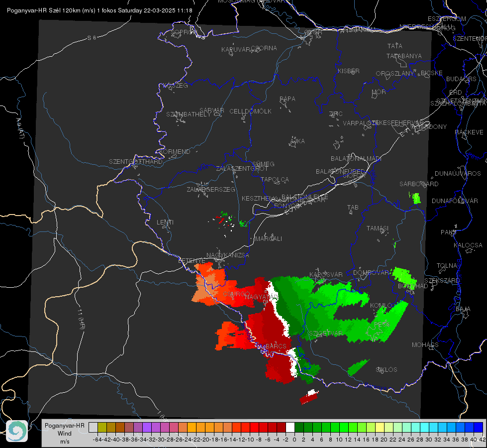Click the KISBER town label
This screenshot has width=487, height=448.
click(x=349, y=71)
